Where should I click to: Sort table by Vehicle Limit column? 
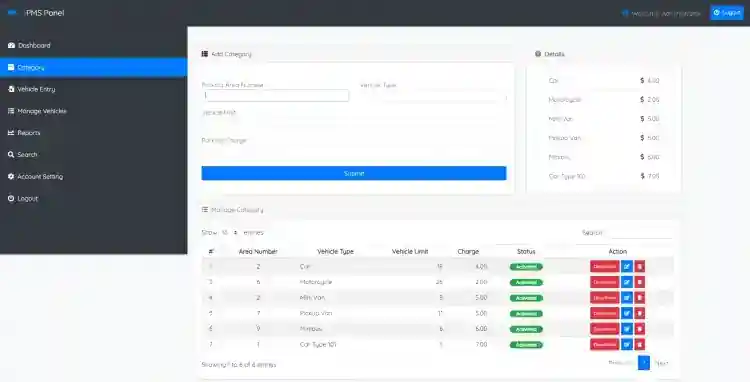[410, 251]
